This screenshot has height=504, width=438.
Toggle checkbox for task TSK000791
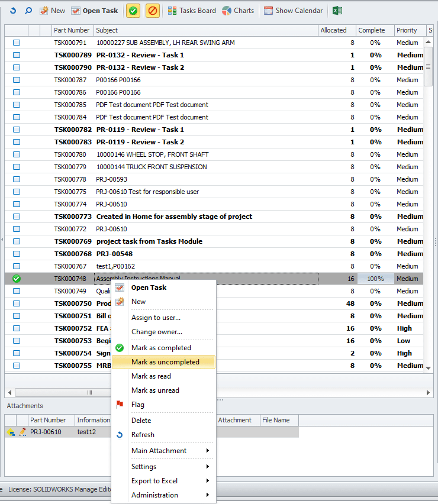pyautogui.click(x=17, y=43)
